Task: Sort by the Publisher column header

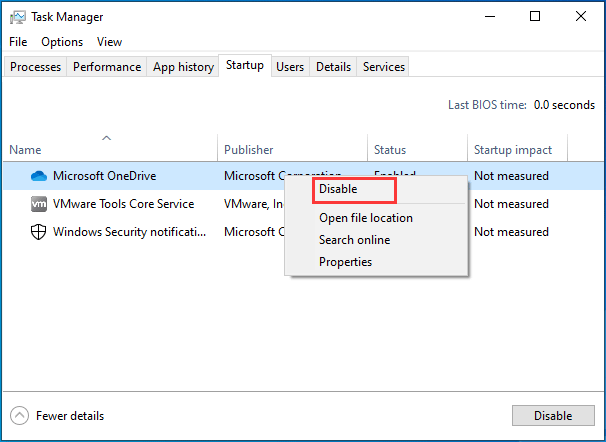Action: pyautogui.click(x=292, y=148)
